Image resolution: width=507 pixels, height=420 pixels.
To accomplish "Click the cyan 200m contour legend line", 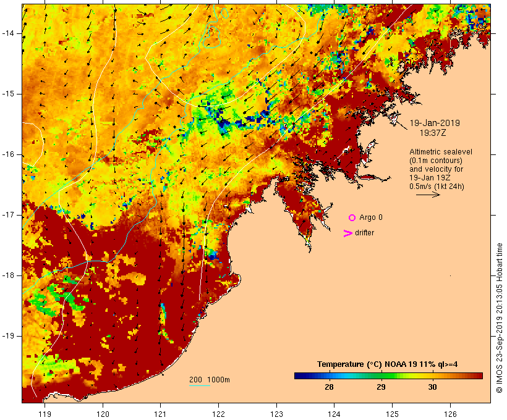I will pyautogui.click(x=200, y=385).
